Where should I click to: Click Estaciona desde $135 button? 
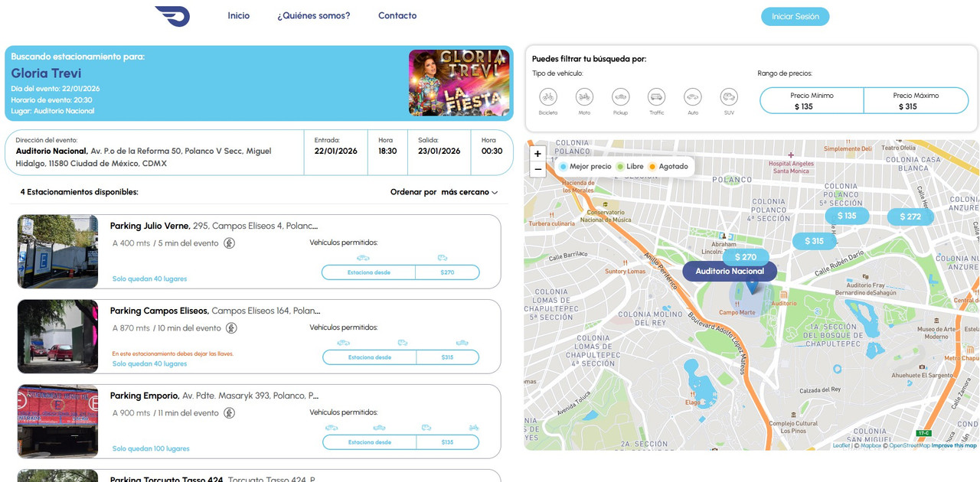(400, 442)
